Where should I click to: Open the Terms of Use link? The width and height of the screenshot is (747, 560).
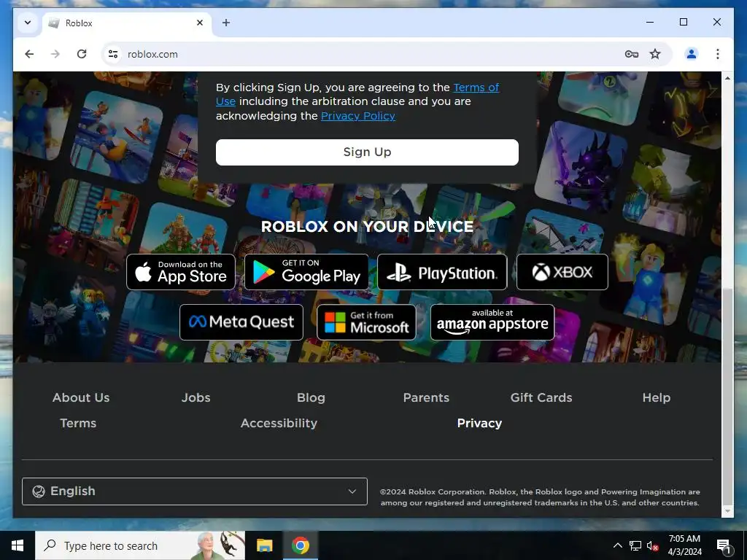(476, 87)
